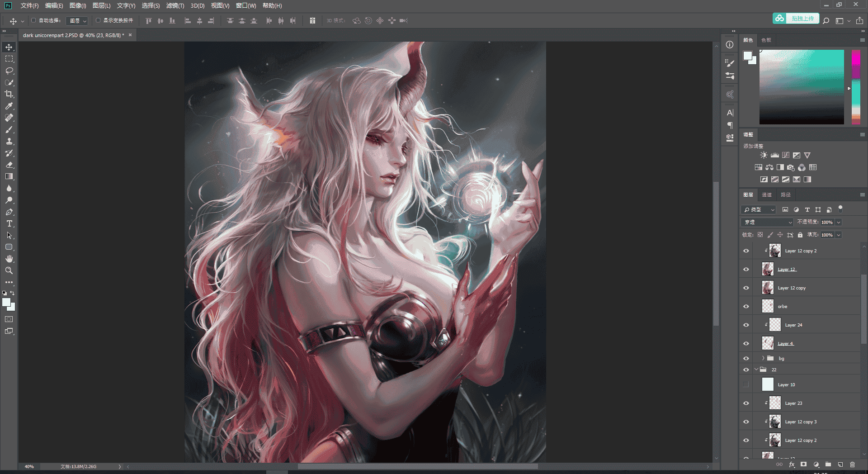Add Brightness/Contrast adjustment icon

764,155
